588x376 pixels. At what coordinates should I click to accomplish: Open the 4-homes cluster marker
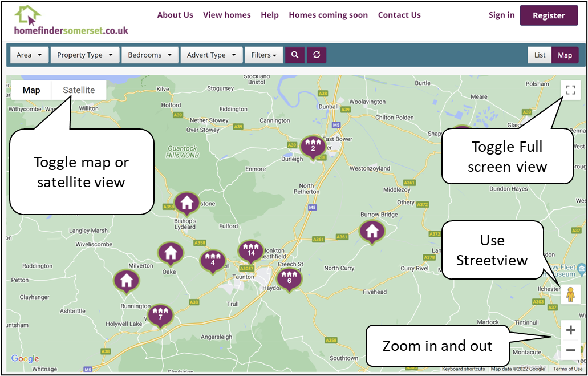[213, 261]
